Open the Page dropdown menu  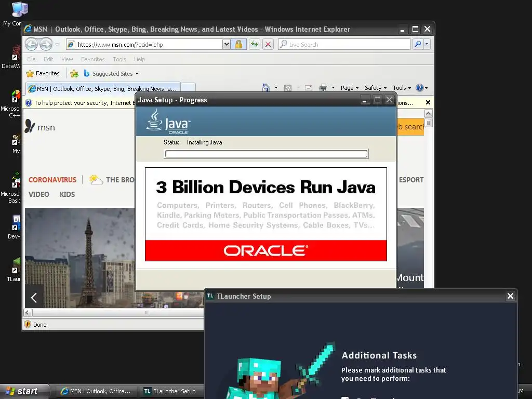[350, 88]
